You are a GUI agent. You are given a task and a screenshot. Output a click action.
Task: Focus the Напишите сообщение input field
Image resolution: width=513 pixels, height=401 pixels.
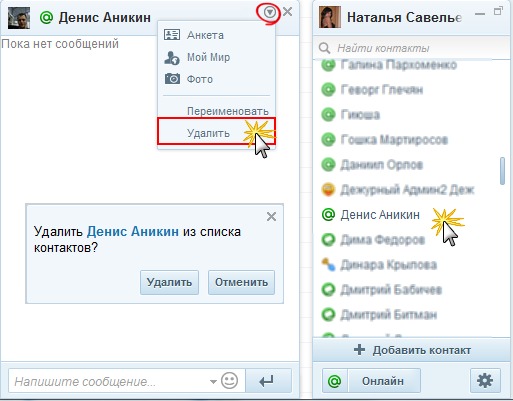pyautogui.click(x=110, y=381)
